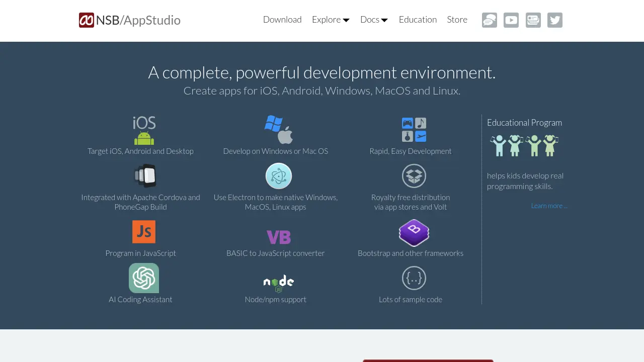The height and width of the screenshot is (362, 644).
Task: Click the Educational Program kids illustration
Action: pos(524,145)
